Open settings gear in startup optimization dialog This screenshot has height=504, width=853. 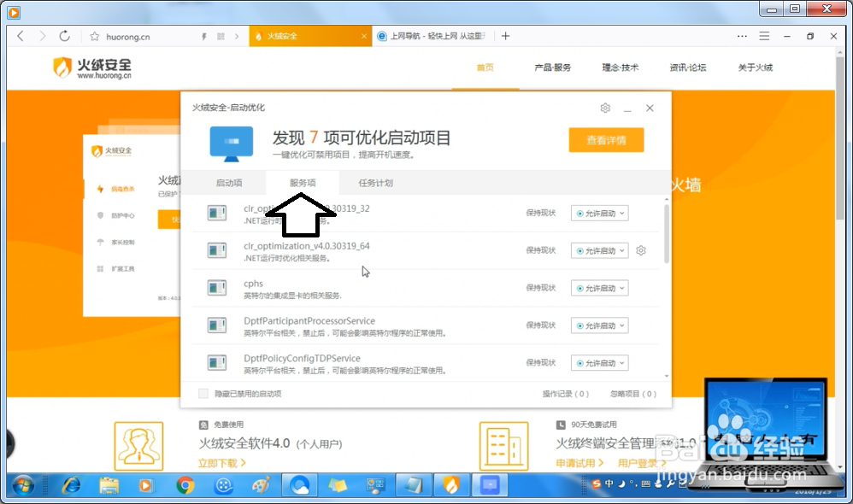click(605, 108)
